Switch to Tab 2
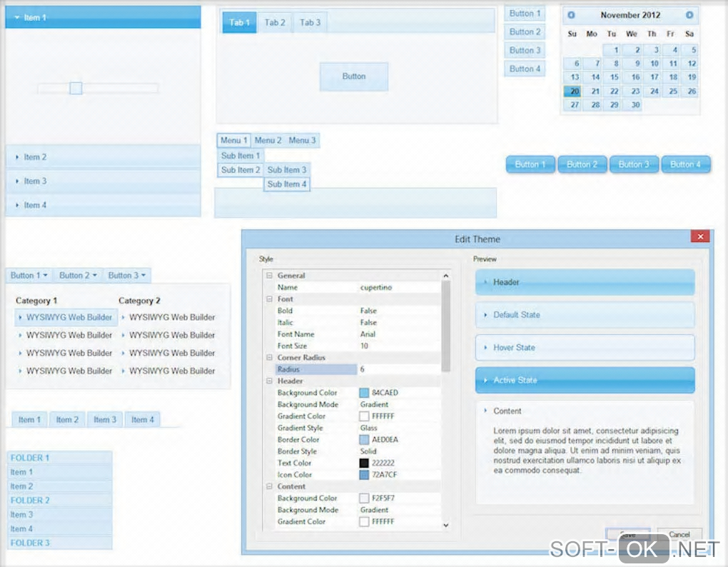The height and width of the screenshot is (567, 728). pos(275,22)
